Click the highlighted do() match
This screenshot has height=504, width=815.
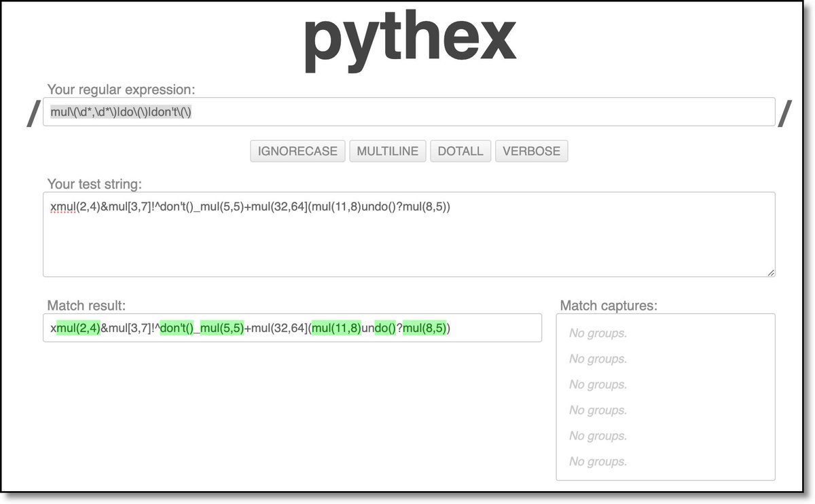tap(385, 328)
